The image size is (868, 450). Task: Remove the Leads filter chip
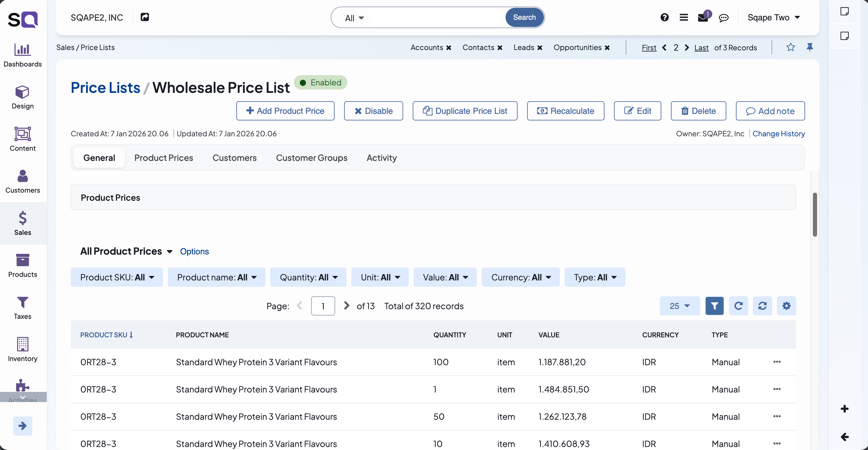click(540, 48)
